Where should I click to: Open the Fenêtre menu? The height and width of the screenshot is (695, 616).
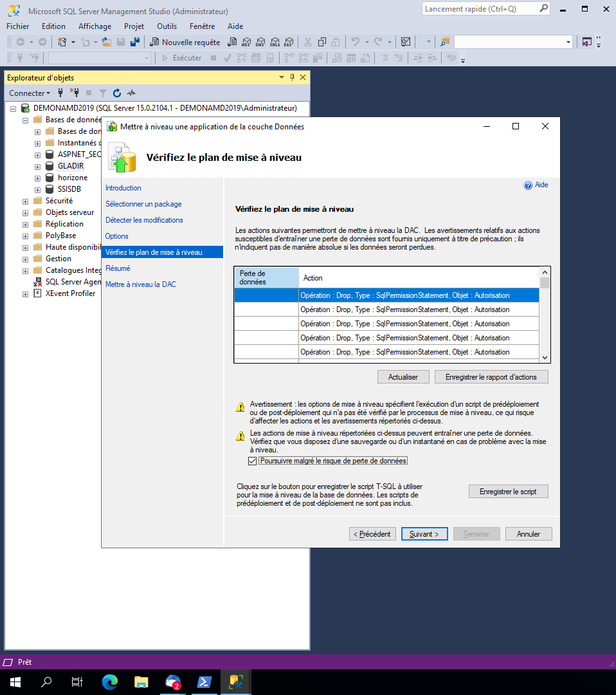[x=203, y=26]
